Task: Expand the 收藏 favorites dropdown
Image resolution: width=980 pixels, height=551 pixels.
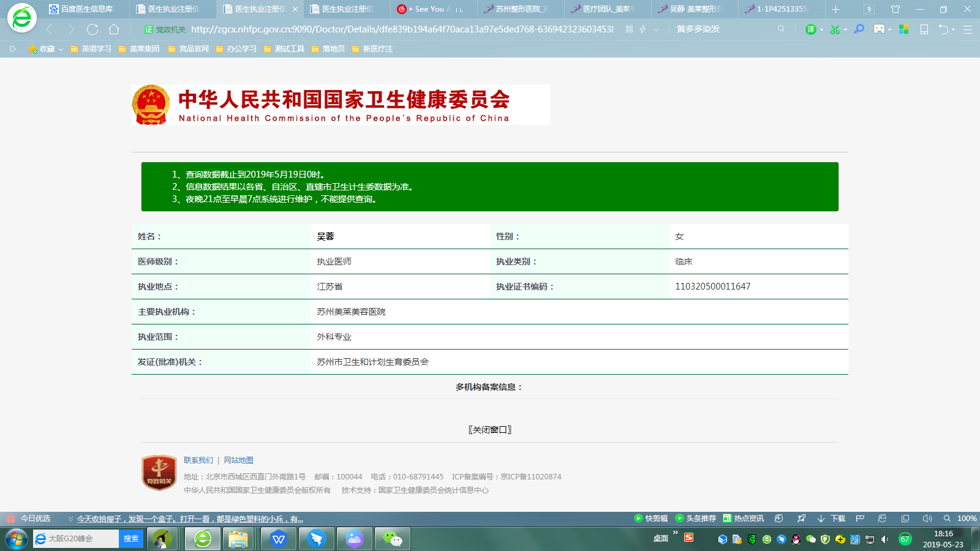Action: pyautogui.click(x=61, y=49)
